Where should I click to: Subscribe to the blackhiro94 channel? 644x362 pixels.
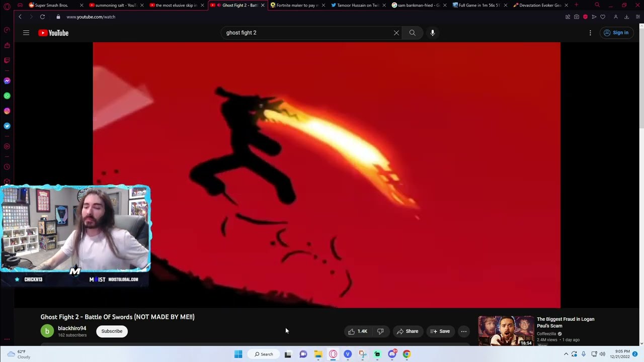tap(112, 331)
